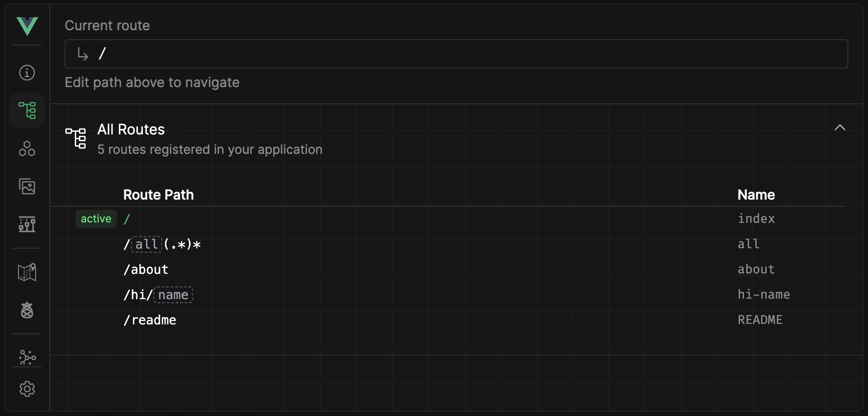Click the Current route path input
The width and height of the screenshot is (868, 416).
(456, 54)
